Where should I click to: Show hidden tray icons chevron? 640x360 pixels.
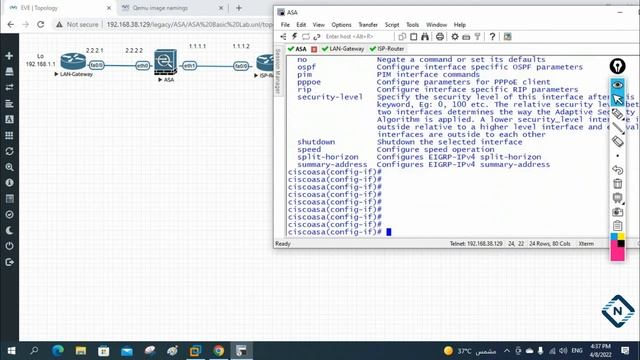point(507,351)
